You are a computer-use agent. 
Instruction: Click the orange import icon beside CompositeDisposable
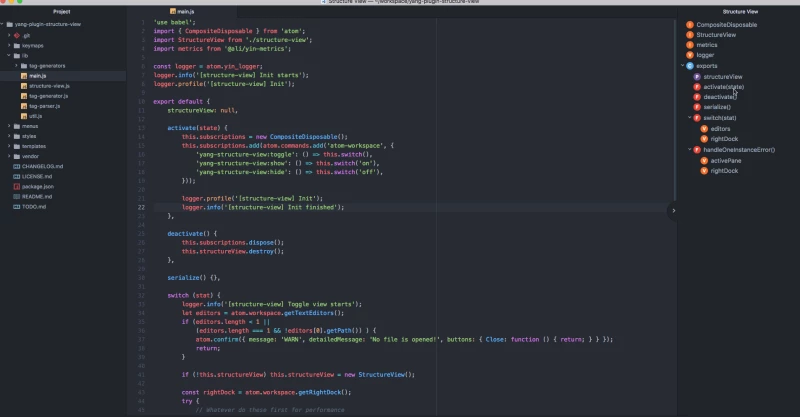[689, 24]
